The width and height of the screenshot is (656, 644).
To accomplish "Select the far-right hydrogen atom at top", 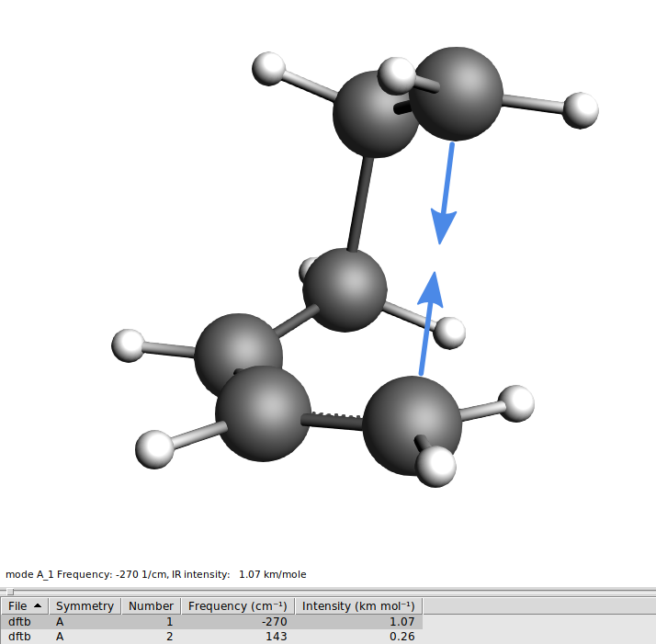I will (580, 109).
